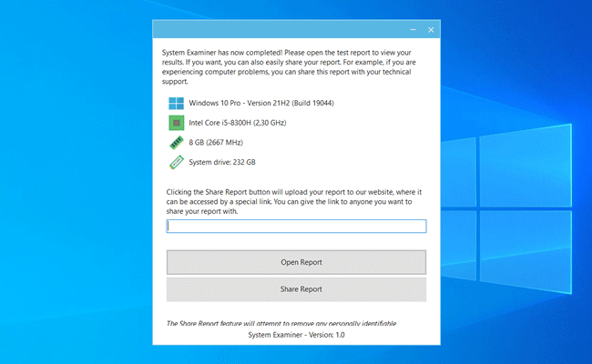Focus the share link text field
The image size is (592, 364).
(296, 226)
